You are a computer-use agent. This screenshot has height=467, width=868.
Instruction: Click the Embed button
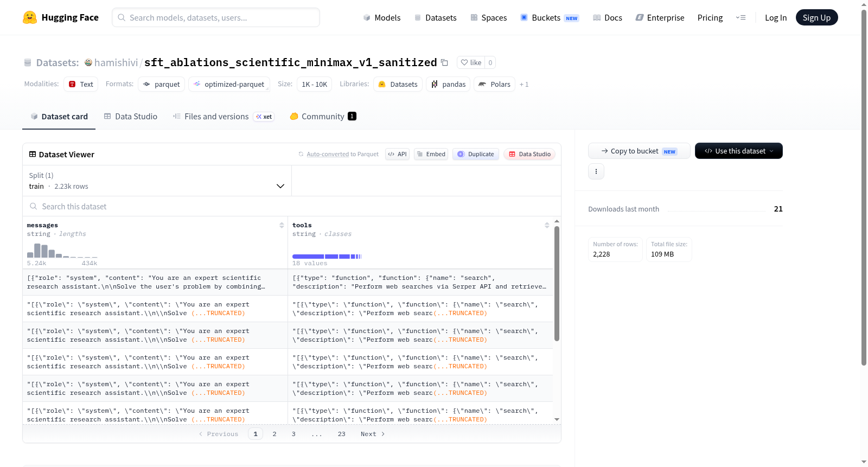pos(431,154)
